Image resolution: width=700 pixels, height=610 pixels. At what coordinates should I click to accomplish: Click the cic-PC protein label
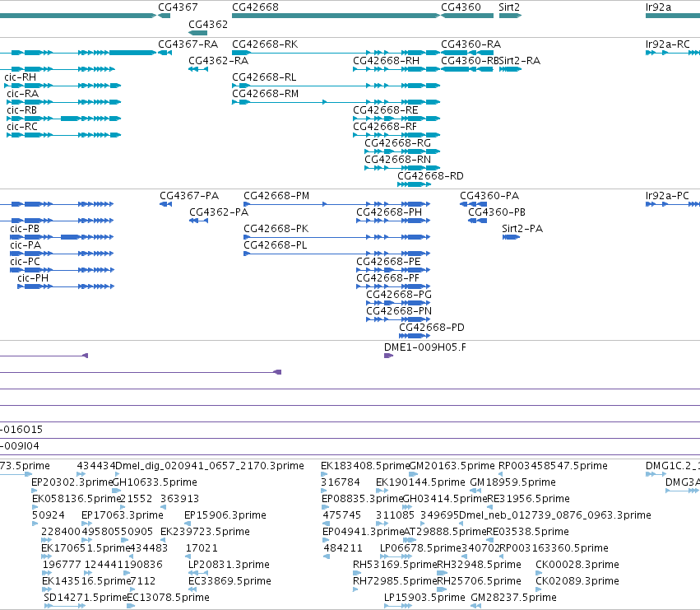[x=25, y=262]
